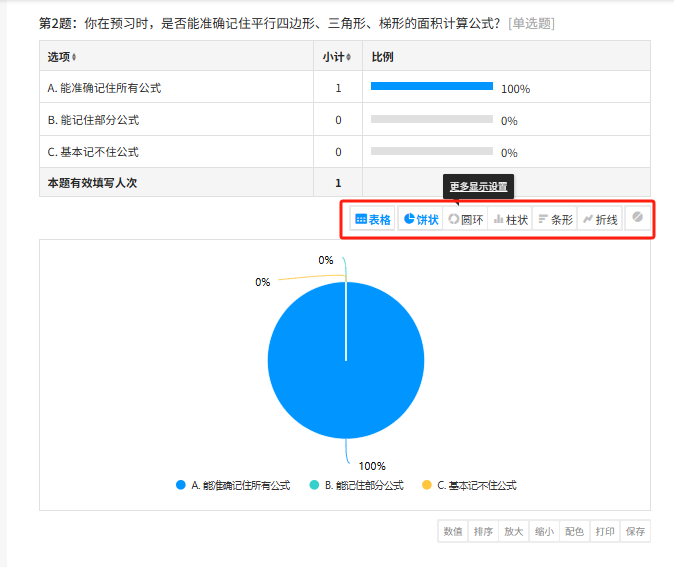This screenshot has height=567, width=674.
Task: Click the blue 100% progress bar for option A
Action: click(432, 86)
